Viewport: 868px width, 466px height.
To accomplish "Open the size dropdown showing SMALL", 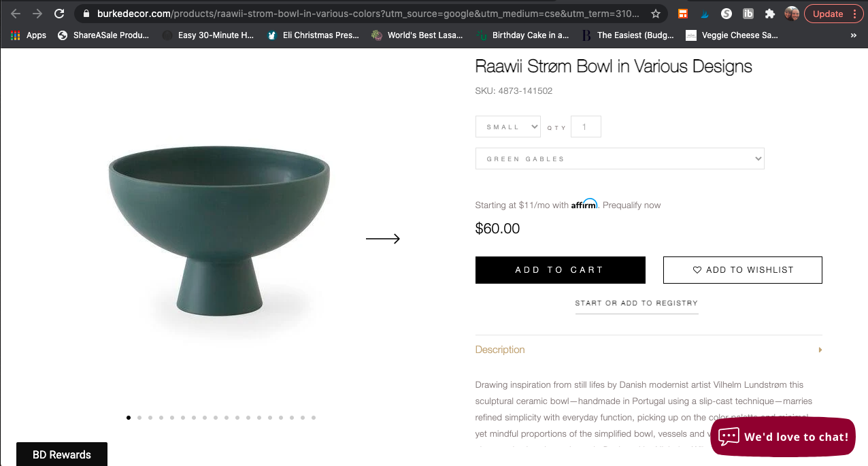I will tap(507, 127).
